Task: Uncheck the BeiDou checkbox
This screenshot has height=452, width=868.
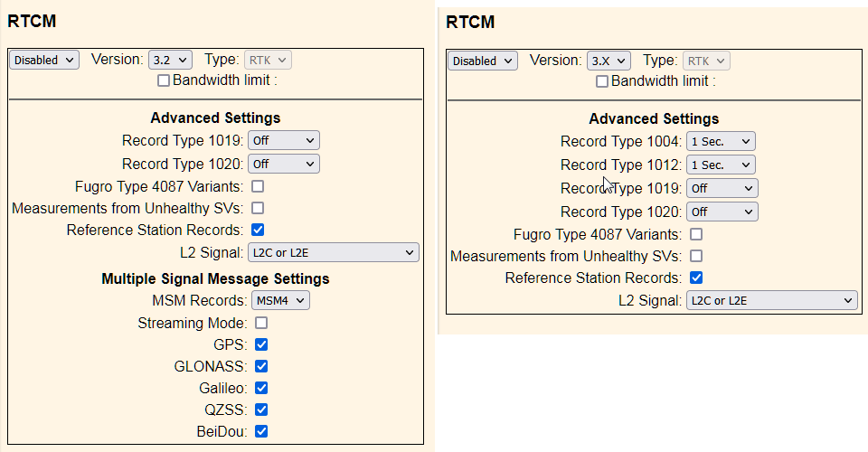Action: tap(261, 431)
